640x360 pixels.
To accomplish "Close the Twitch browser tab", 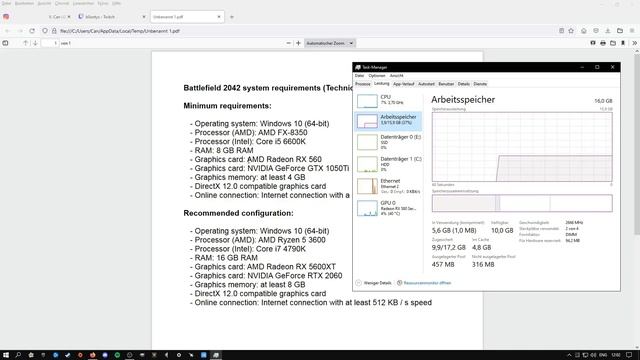I will [x=144, y=17].
